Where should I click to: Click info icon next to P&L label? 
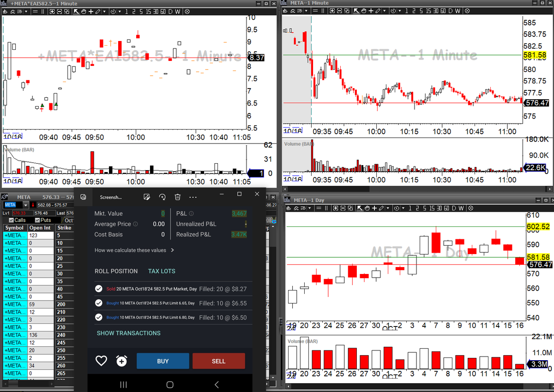(x=191, y=214)
